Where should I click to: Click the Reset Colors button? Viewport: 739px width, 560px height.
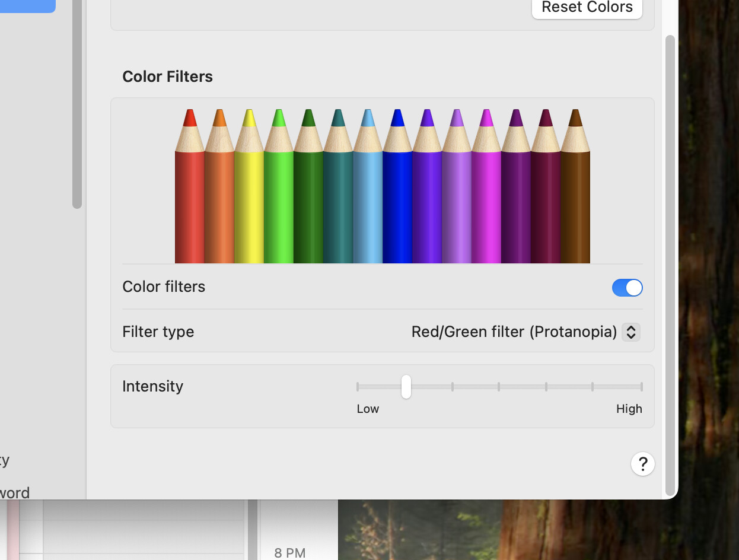tap(587, 8)
